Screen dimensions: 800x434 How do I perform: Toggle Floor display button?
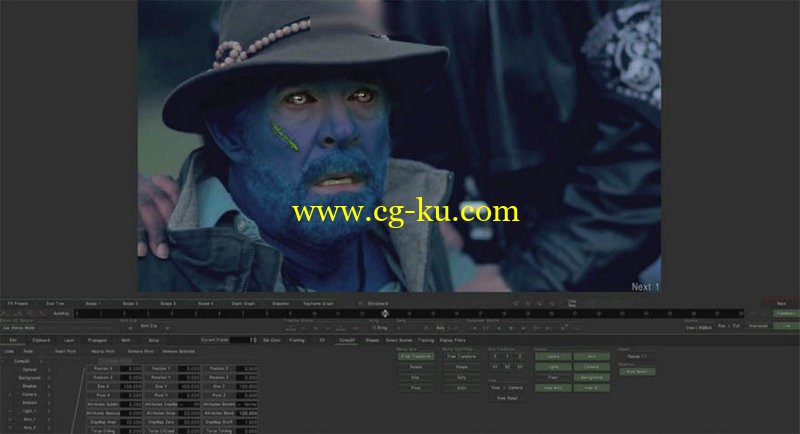coord(553,377)
